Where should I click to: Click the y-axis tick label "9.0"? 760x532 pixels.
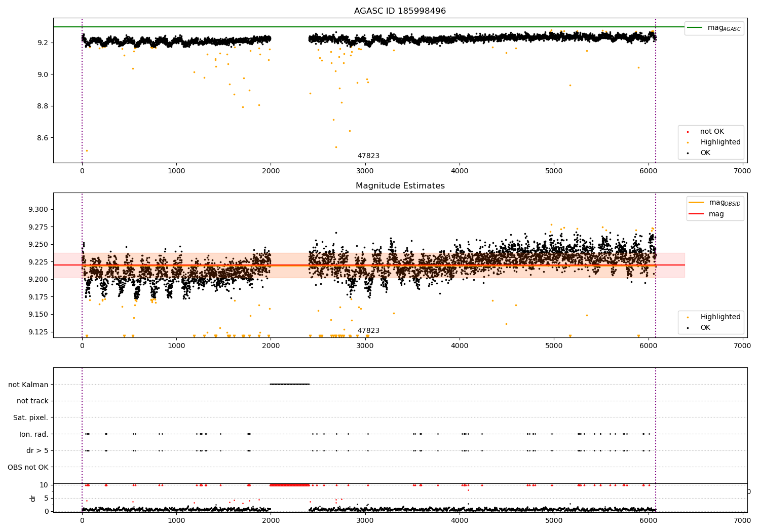click(43, 74)
